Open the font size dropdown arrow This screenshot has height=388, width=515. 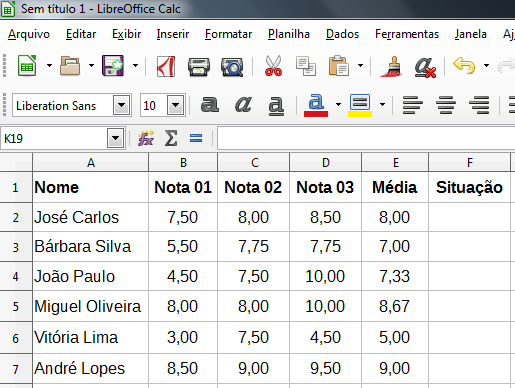tap(176, 106)
